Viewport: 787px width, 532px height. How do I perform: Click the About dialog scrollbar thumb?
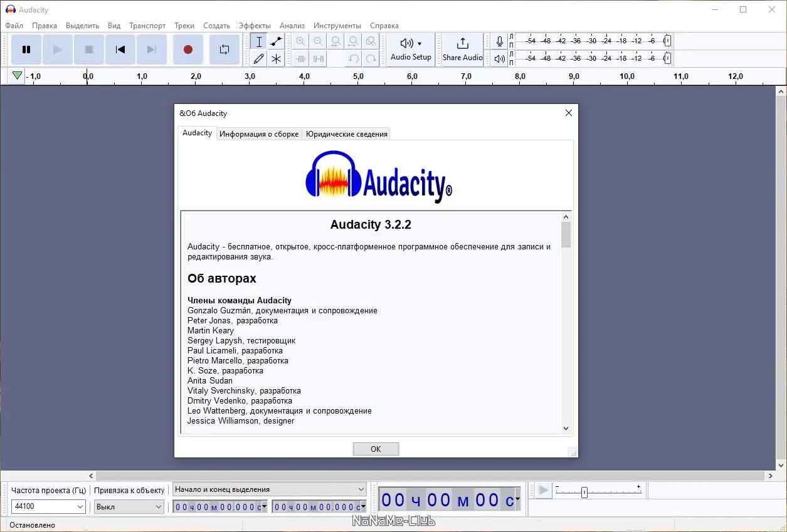[x=566, y=235]
